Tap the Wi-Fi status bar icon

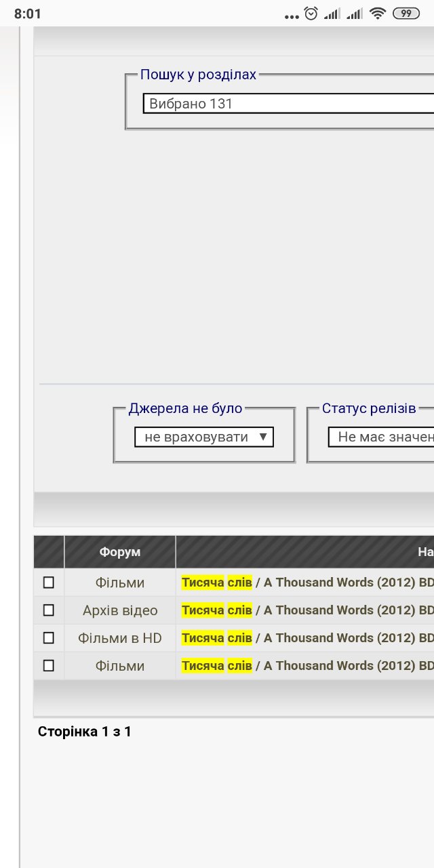tap(378, 14)
